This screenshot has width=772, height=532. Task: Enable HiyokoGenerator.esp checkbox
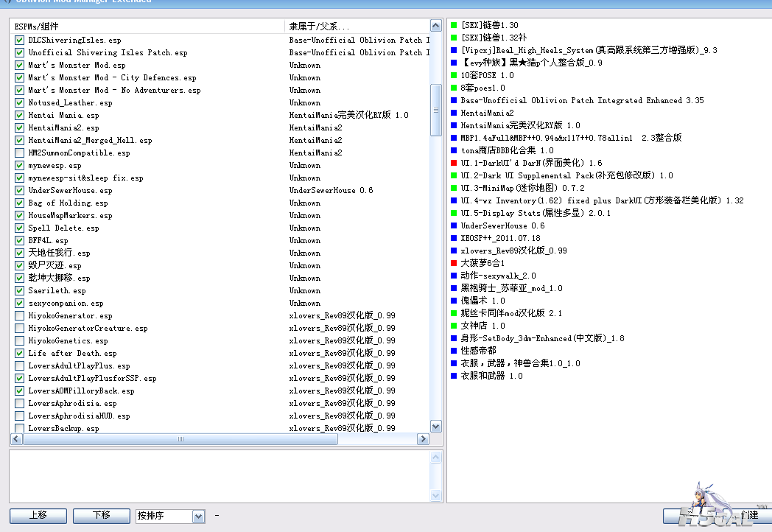[20, 316]
